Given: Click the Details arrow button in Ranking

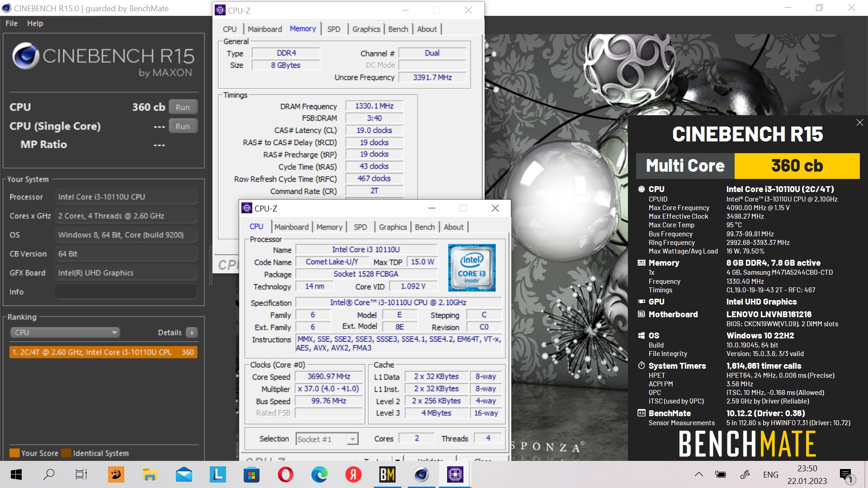Looking at the screenshot, I should (x=192, y=333).
